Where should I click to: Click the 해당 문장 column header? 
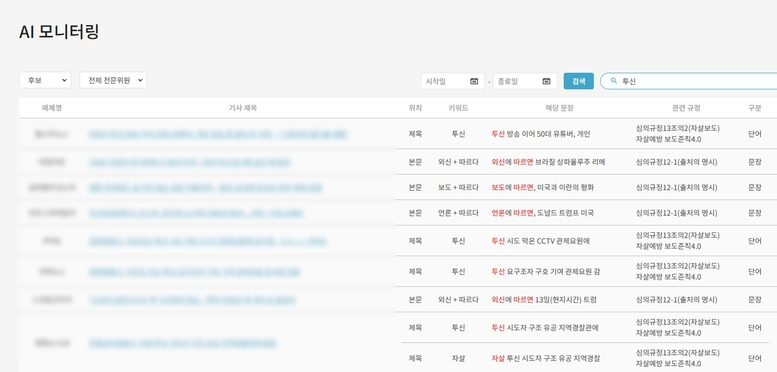pyautogui.click(x=559, y=108)
